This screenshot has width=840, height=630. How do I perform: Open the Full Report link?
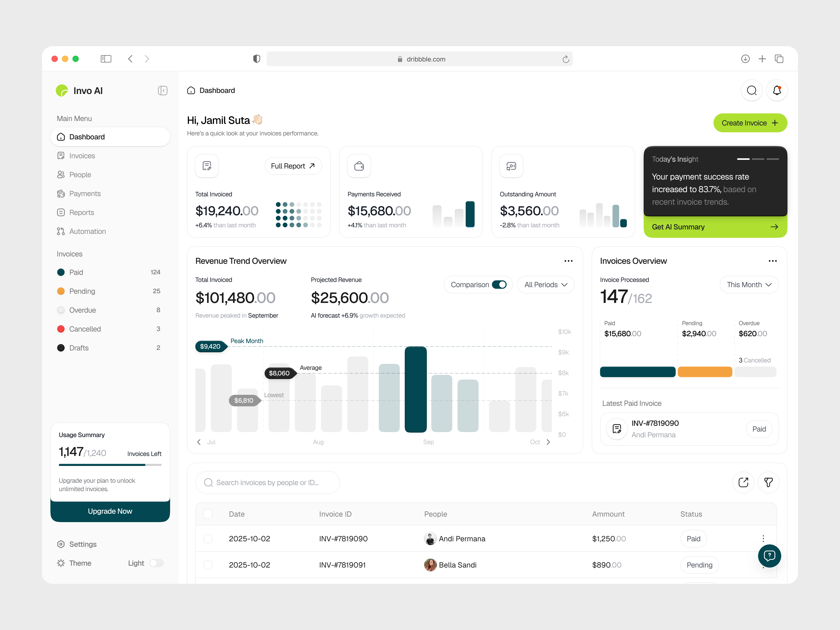(x=293, y=166)
